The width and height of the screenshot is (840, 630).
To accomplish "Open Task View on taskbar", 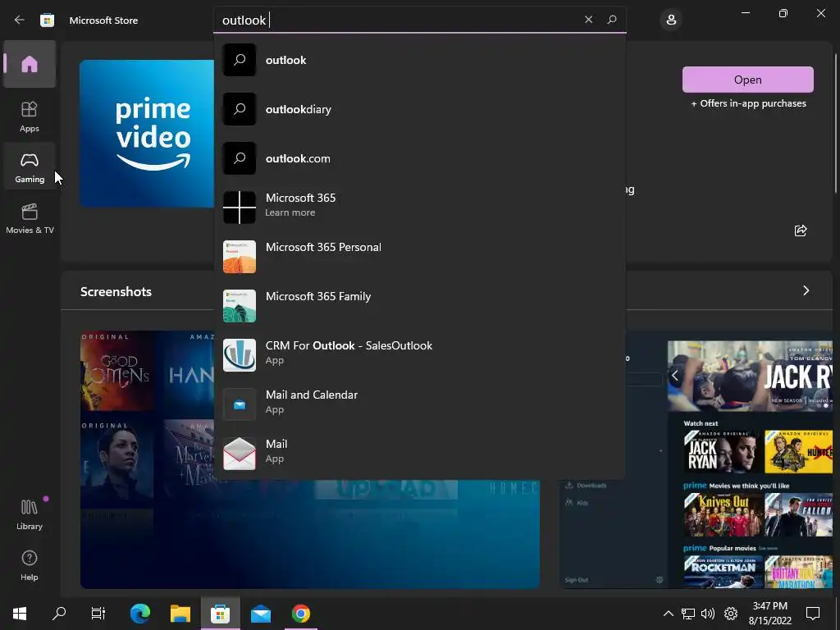I will pyautogui.click(x=98, y=614).
